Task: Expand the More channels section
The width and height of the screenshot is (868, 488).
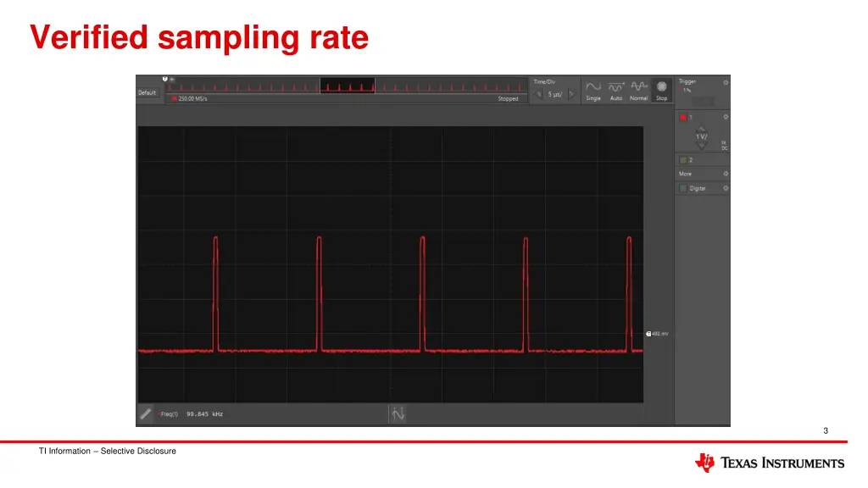Action: point(683,173)
